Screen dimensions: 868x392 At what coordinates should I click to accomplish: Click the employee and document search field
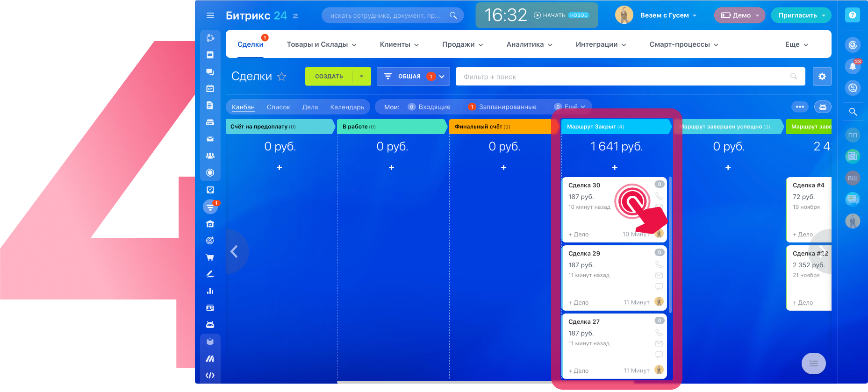click(392, 15)
